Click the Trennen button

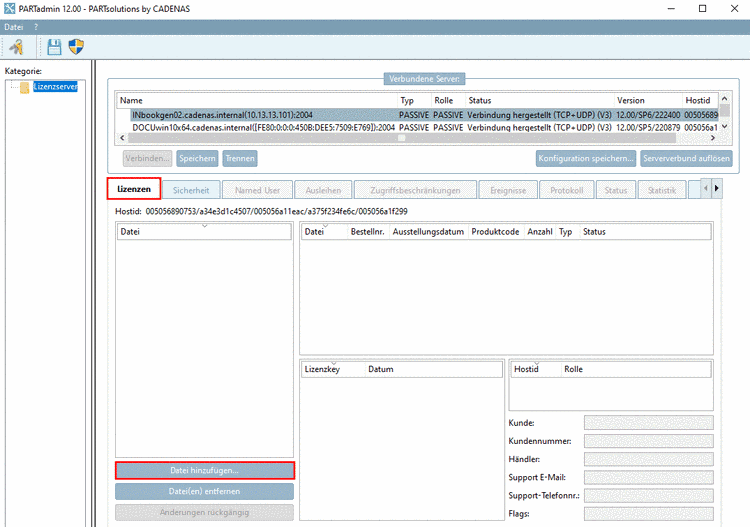point(240,158)
